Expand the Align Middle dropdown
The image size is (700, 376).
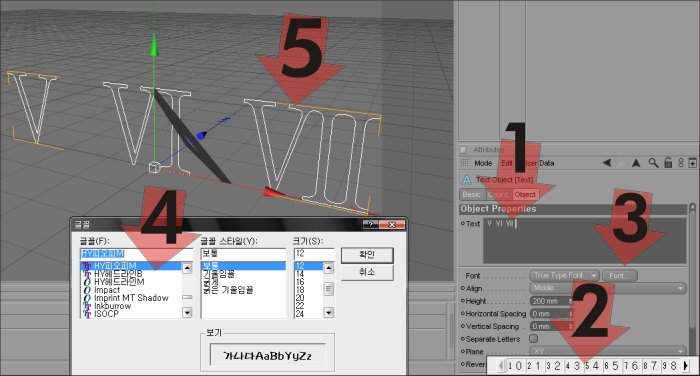608,288
